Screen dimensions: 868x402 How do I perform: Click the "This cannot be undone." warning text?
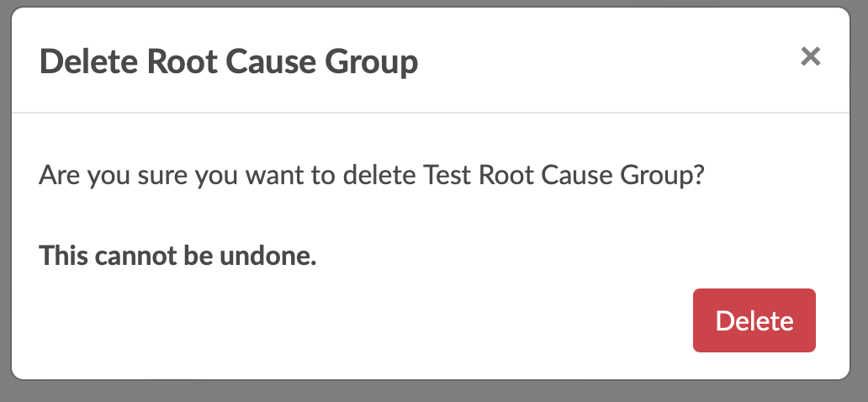[x=177, y=255]
